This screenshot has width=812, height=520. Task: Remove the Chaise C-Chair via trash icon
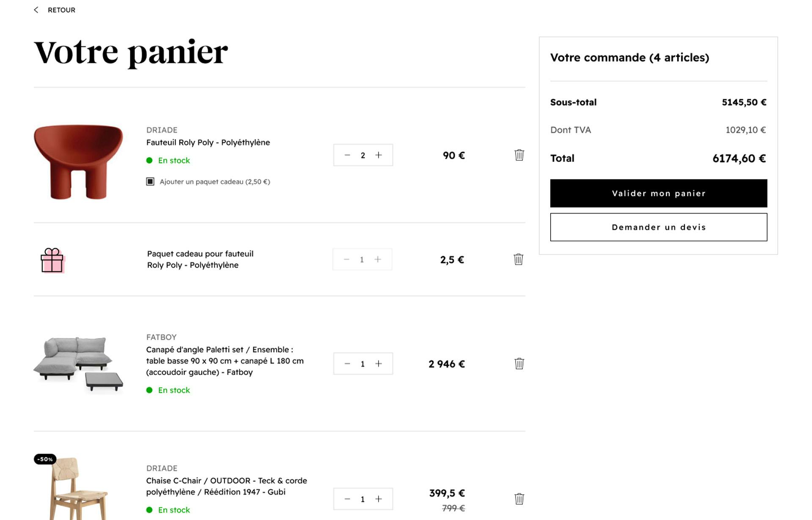point(519,499)
